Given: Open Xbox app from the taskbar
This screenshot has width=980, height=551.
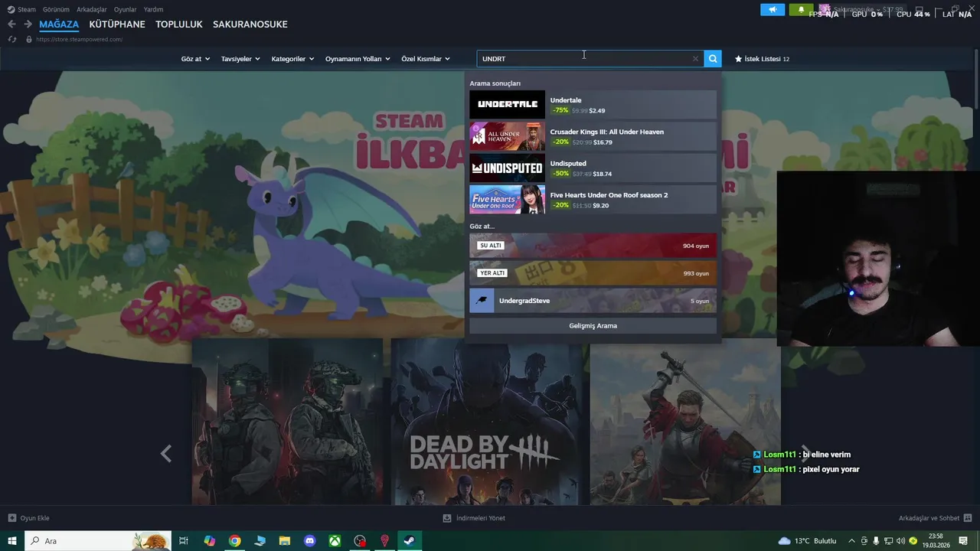Looking at the screenshot, I should point(335,541).
